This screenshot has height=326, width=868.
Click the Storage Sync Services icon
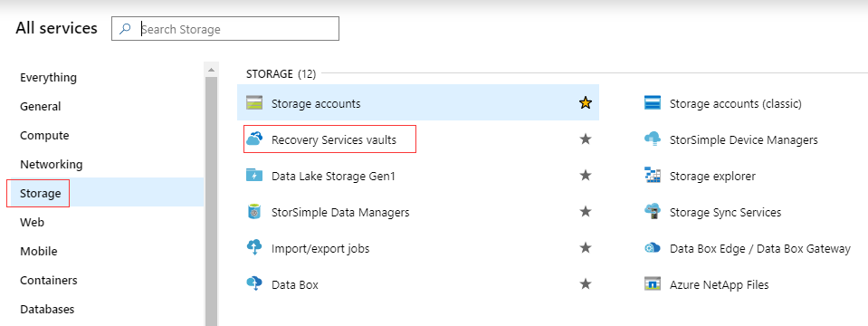tap(653, 212)
